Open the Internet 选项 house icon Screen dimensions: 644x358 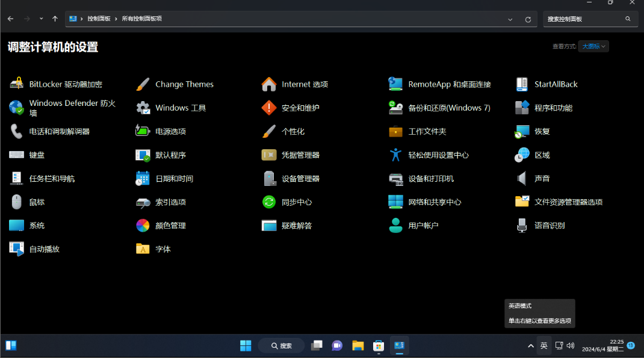pos(269,84)
